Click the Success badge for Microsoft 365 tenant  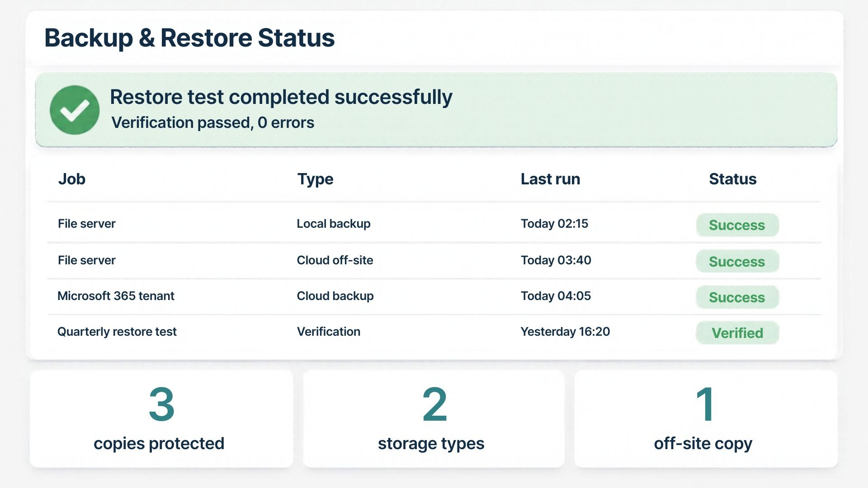[x=737, y=297]
